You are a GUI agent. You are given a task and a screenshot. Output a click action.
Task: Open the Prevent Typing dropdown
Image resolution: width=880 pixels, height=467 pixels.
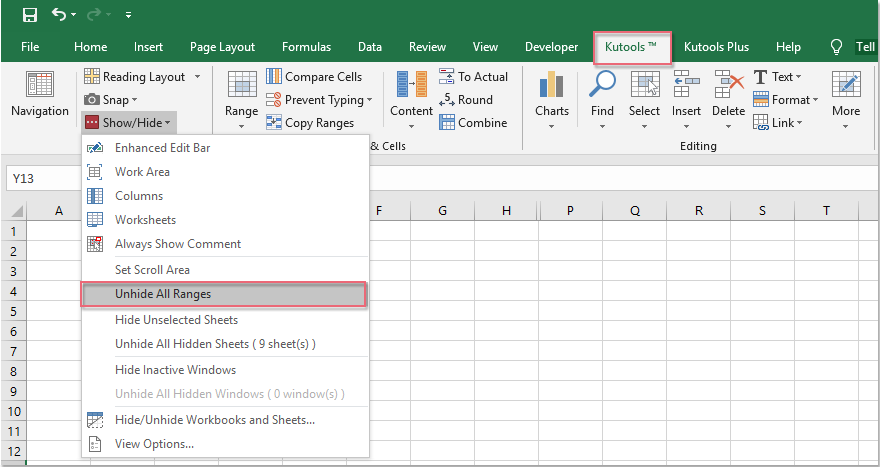(369, 100)
